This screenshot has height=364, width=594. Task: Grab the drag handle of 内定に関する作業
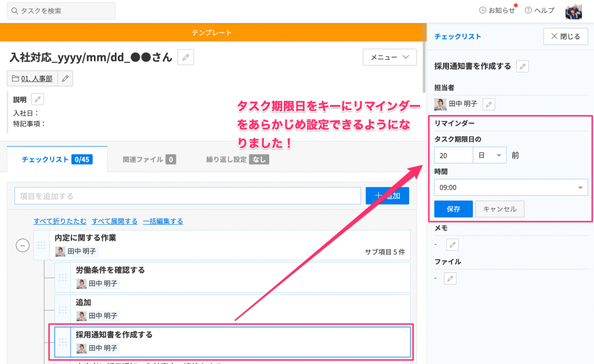pyautogui.click(x=41, y=245)
